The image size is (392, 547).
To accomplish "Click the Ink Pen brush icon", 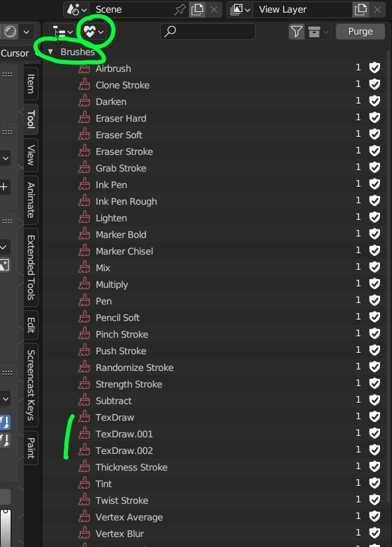I will click(x=84, y=185).
